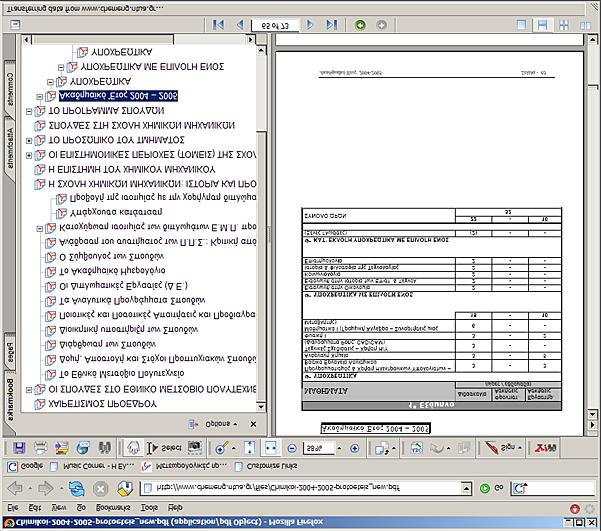Expand ΟΙ ΕΠΙΣΤΗΜΟΝΙΚΕΣ ΠΕΡΙΟΧΕΣ bookmark
This screenshot has height=531, width=601.
coord(29,155)
